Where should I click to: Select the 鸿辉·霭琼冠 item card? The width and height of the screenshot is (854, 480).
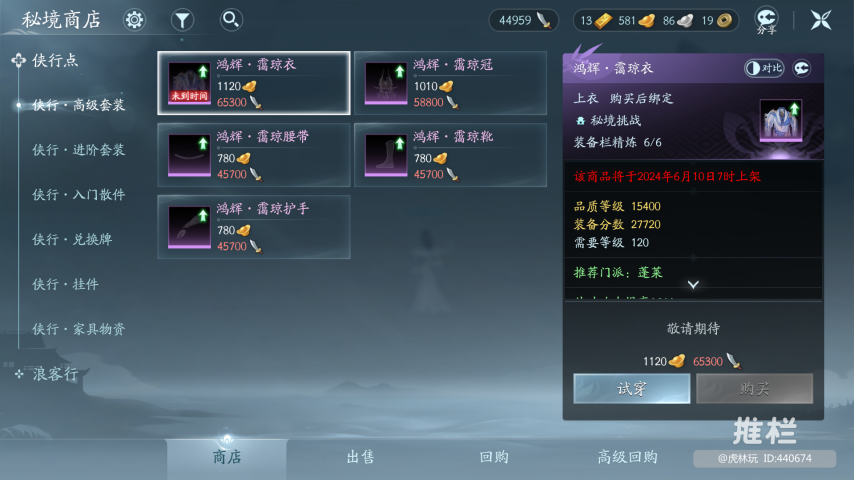450,83
